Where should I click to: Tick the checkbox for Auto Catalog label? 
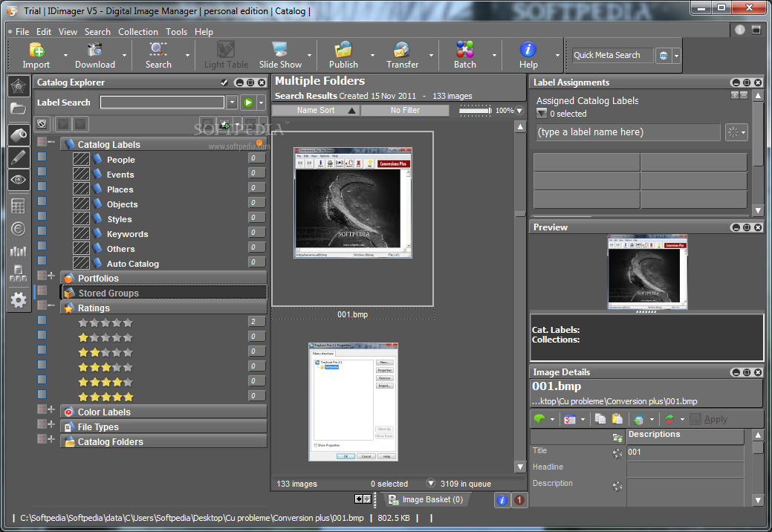pyautogui.click(x=42, y=260)
